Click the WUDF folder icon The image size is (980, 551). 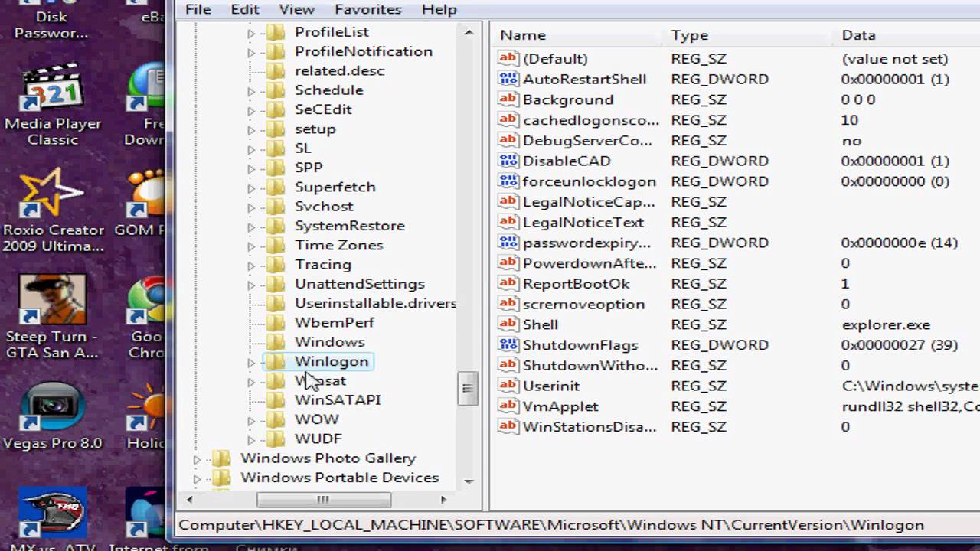pyautogui.click(x=276, y=439)
